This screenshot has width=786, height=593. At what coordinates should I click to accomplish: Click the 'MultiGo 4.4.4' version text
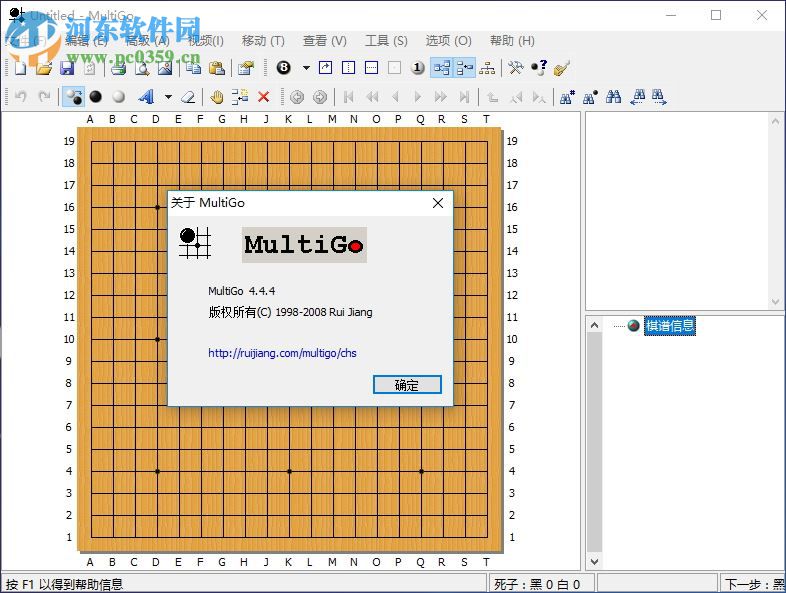(x=242, y=291)
